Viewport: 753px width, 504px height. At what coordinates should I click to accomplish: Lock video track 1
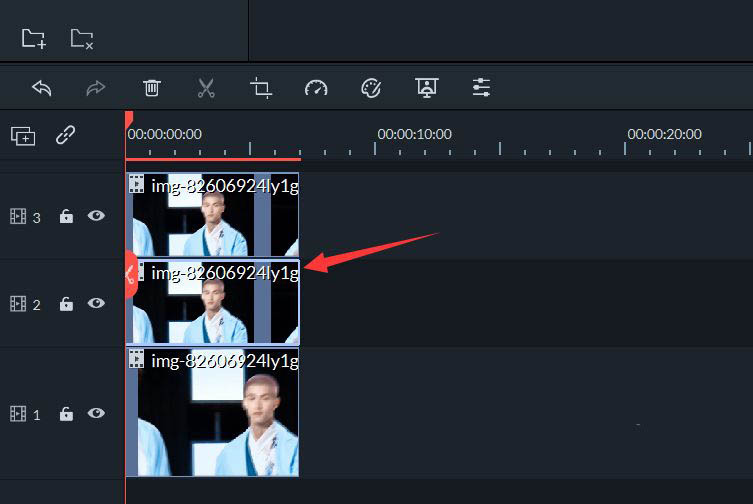[66, 413]
